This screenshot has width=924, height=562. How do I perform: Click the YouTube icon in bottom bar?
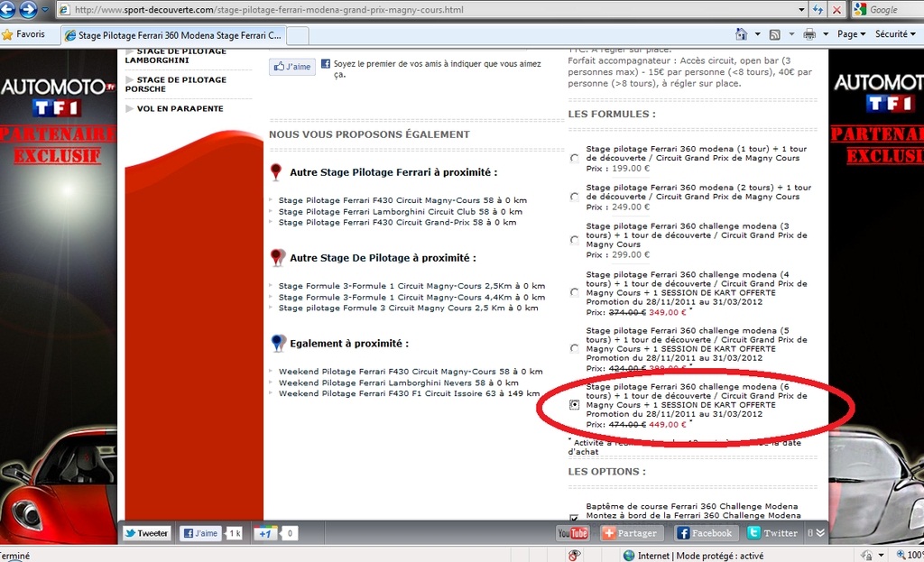pyautogui.click(x=573, y=533)
